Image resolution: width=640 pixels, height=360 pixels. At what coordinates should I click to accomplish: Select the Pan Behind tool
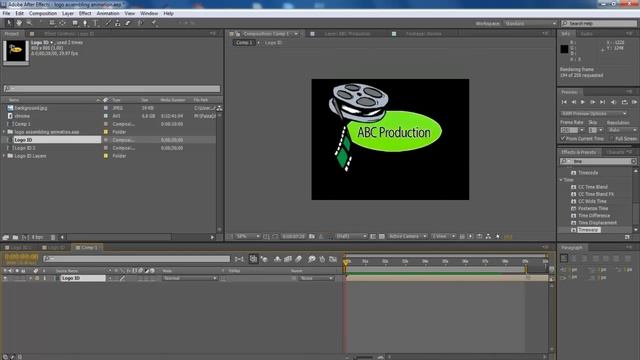coord(62,23)
